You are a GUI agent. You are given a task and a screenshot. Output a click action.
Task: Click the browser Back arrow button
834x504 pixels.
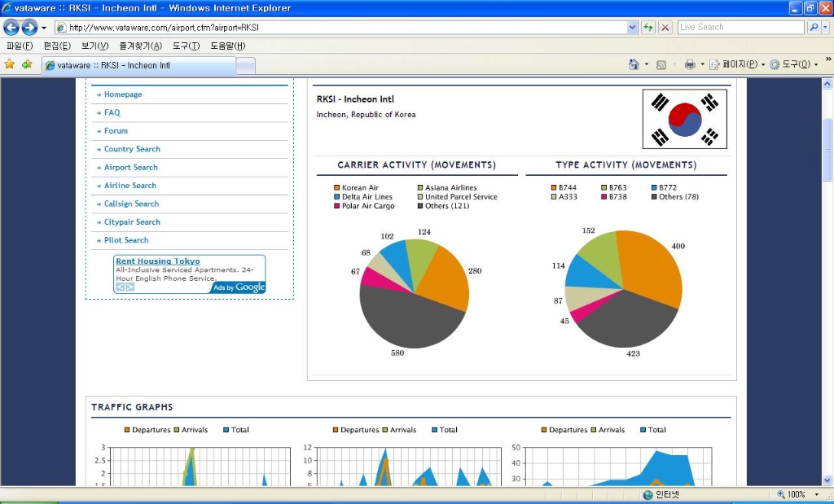coord(12,28)
